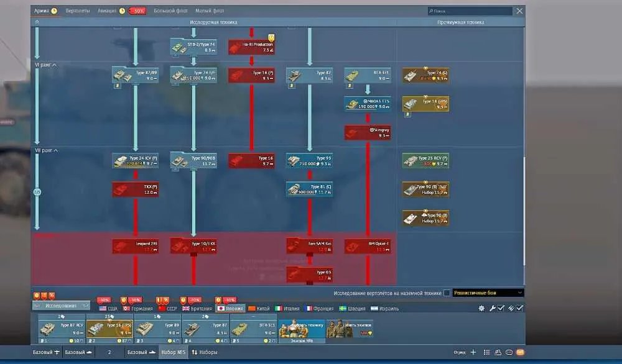622x364 pixels.
Task: Switch to the Авиация tab
Action: pos(107,11)
